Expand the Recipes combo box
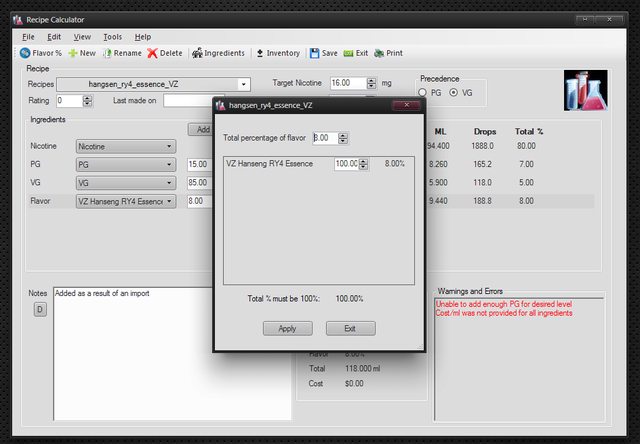640x444 pixels. tap(244, 85)
